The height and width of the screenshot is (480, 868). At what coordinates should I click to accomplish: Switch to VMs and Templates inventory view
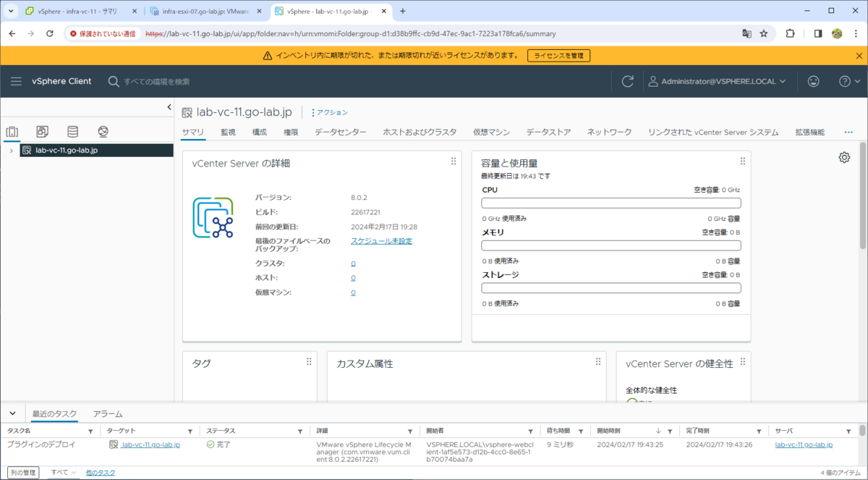point(42,132)
